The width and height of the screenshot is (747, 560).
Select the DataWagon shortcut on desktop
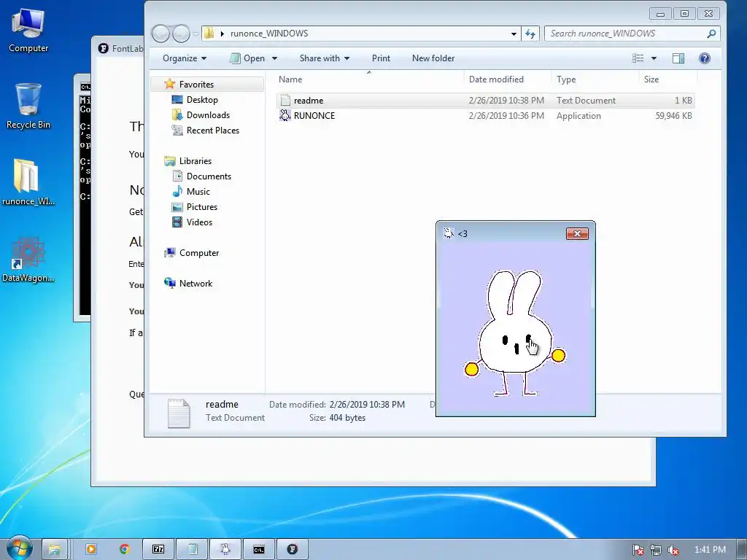tap(28, 259)
